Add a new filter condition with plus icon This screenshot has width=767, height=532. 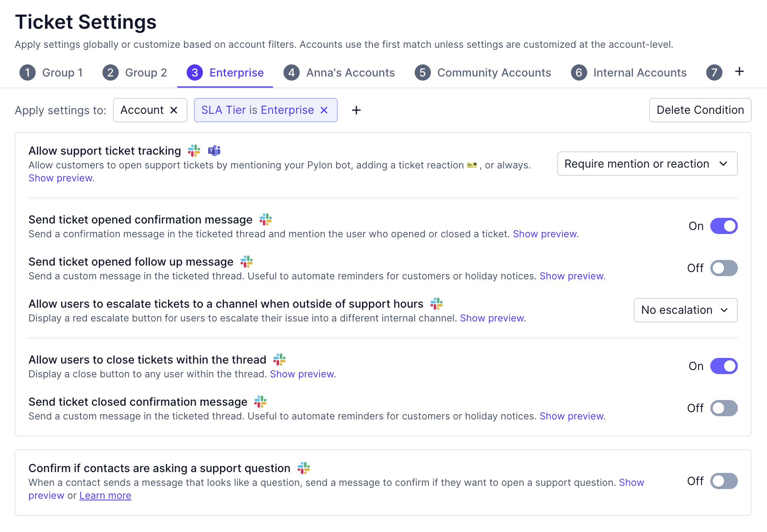(356, 110)
